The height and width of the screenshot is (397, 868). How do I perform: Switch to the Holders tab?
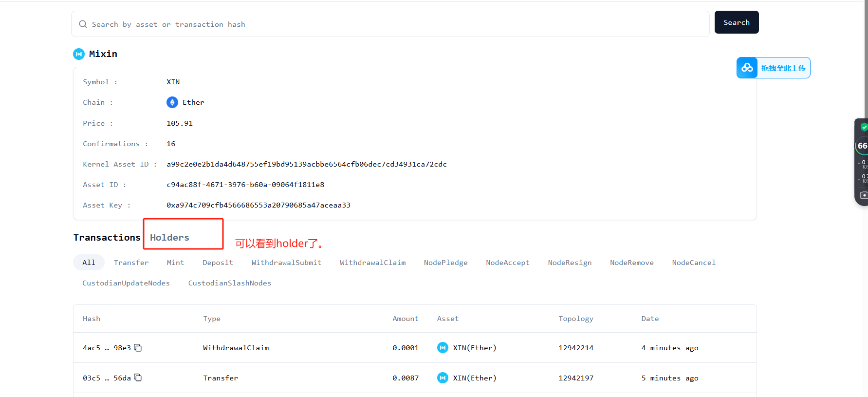169,238
